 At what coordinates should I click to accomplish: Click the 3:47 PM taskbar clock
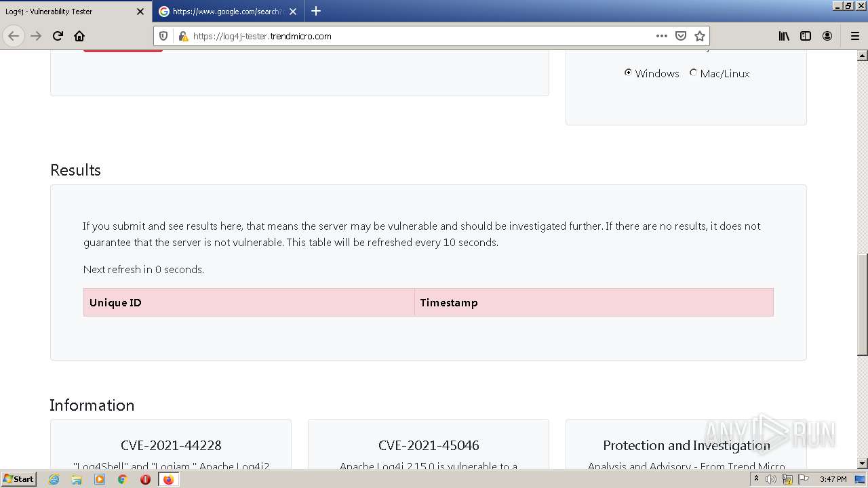(x=833, y=479)
